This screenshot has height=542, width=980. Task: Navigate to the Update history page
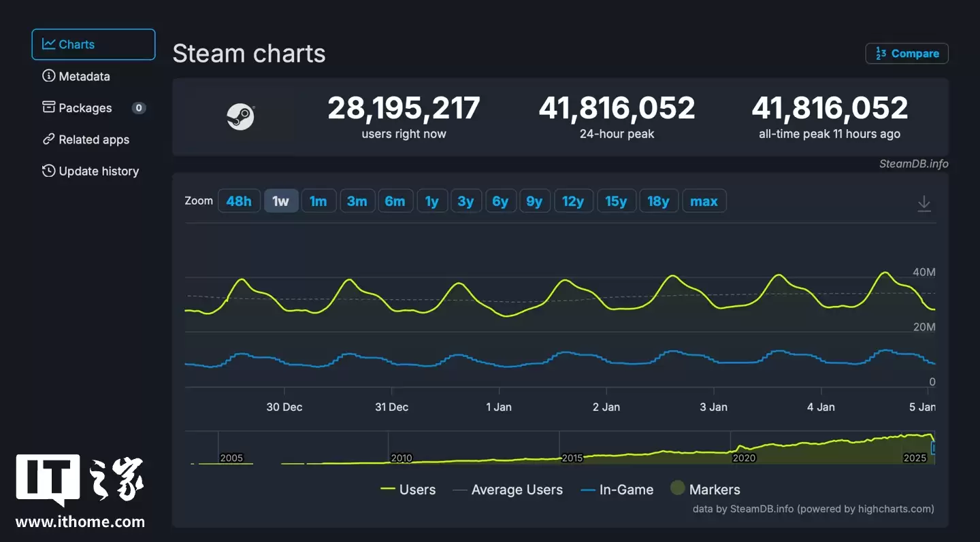[x=99, y=171]
